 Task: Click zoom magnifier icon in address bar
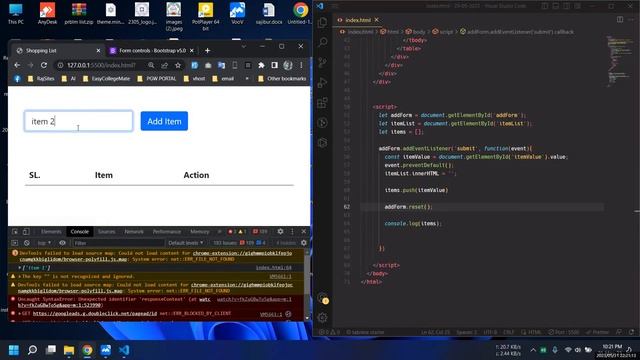151,65
